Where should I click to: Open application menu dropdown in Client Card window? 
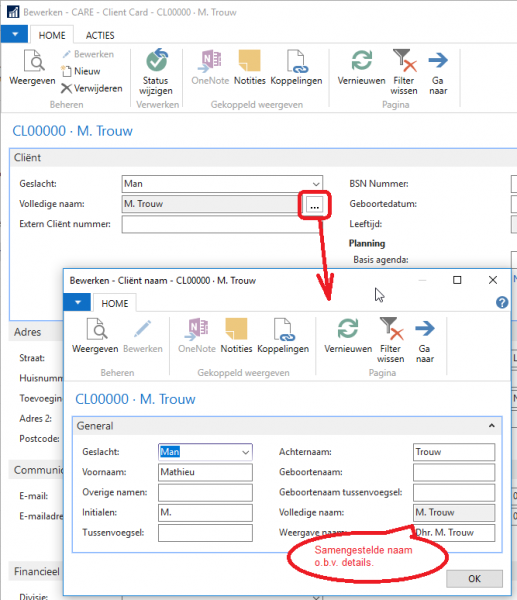pyautogui.click(x=15, y=34)
